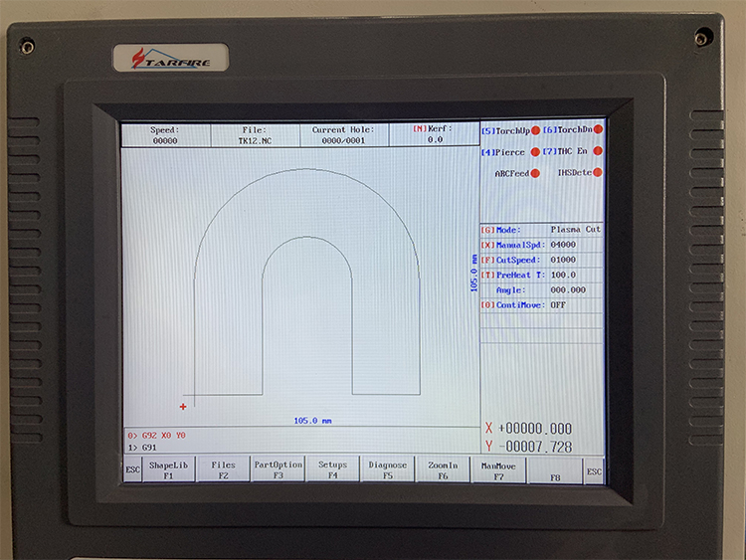The height and width of the screenshot is (560, 746).
Task: Open Files with the F2 button
Action: click(x=223, y=469)
